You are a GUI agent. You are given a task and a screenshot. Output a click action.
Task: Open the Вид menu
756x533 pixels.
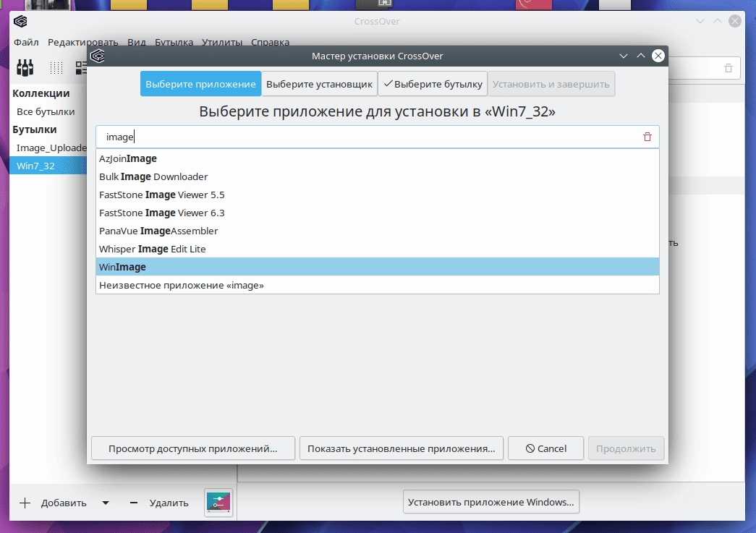pyautogui.click(x=137, y=42)
